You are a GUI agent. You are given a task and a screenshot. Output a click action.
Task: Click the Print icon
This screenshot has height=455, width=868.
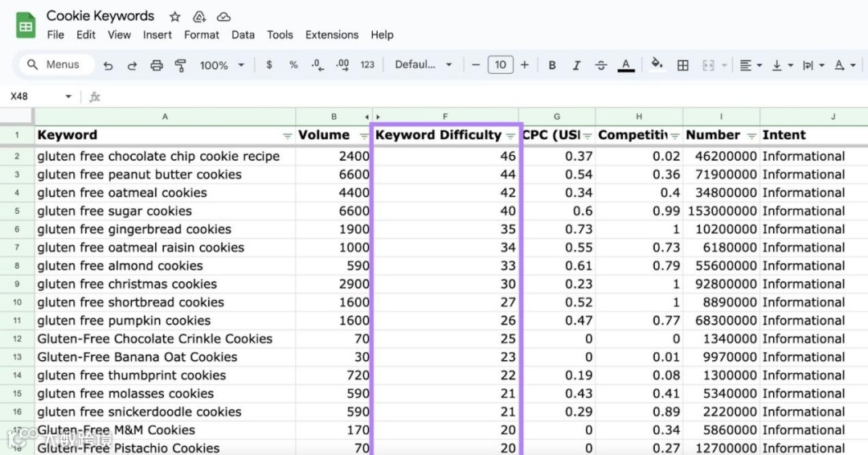[157, 65]
